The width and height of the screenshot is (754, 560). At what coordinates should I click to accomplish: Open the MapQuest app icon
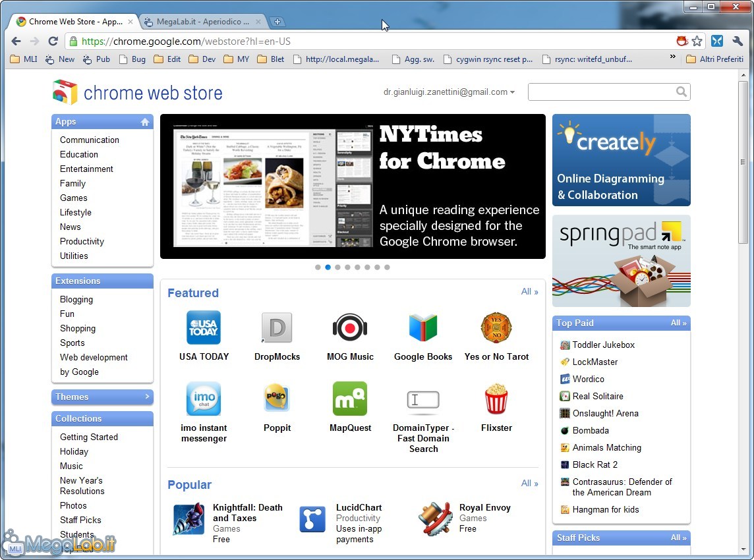coord(349,399)
